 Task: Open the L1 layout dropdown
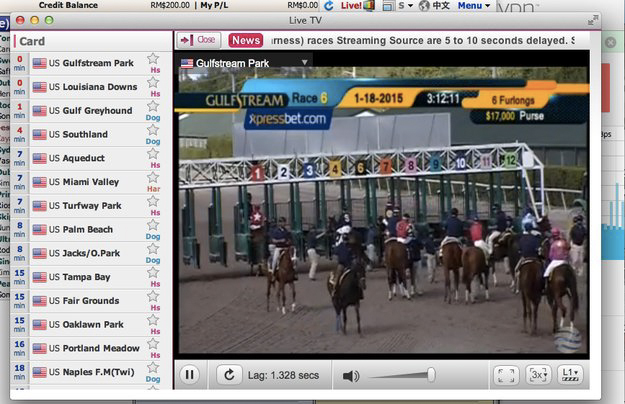pyautogui.click(x=570, y=375)
